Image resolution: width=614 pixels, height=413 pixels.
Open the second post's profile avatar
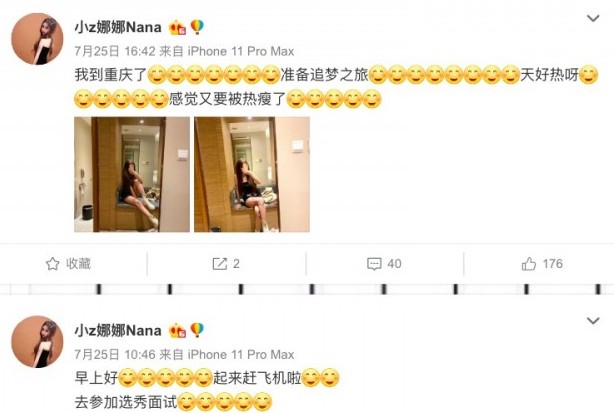[37, 342]
